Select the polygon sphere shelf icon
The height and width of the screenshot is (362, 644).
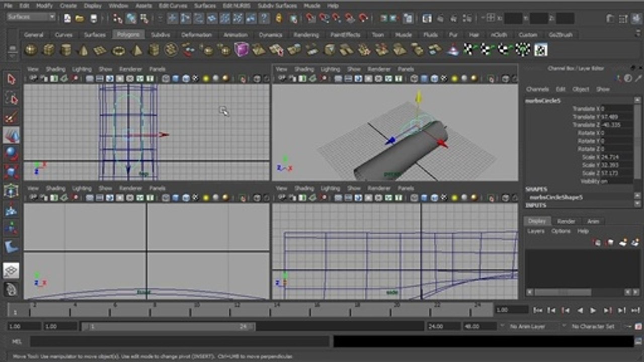click(31, 50)
